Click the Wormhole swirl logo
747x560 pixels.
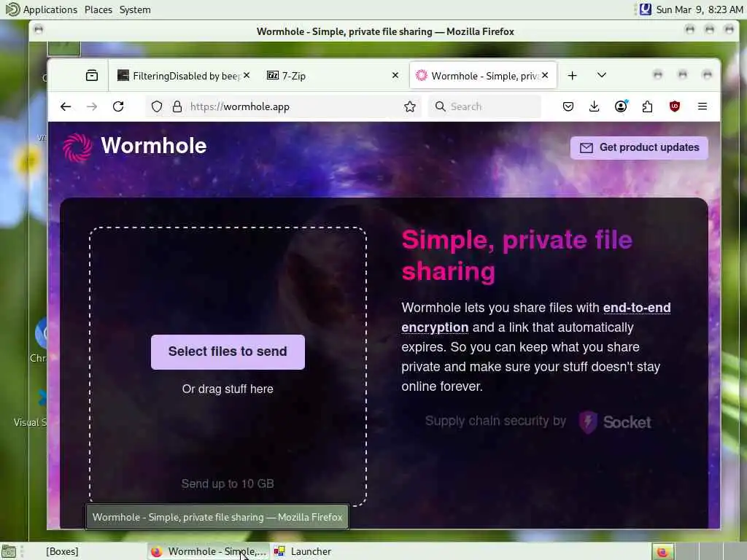(77, 147)
